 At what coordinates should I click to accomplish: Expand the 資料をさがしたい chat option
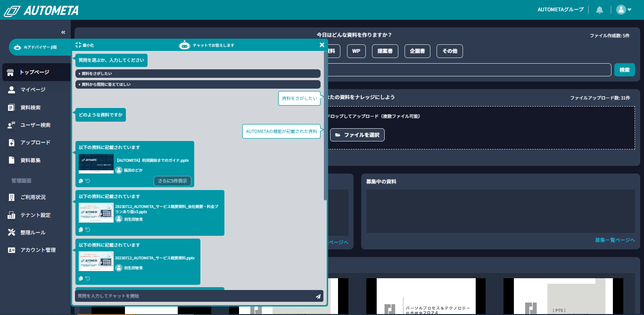[x=198, y=74]
